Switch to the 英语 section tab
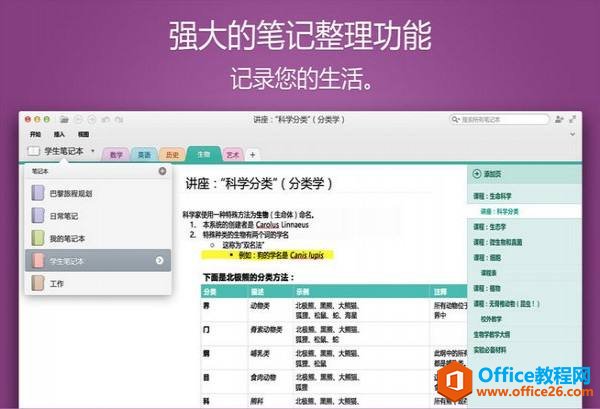The width and height of the screenshot is (600, 409). (144, 155)
